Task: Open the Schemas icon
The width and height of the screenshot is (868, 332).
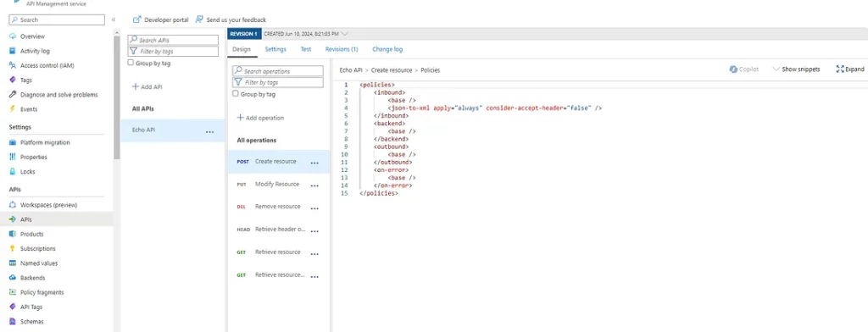Action: click(13, 322)
